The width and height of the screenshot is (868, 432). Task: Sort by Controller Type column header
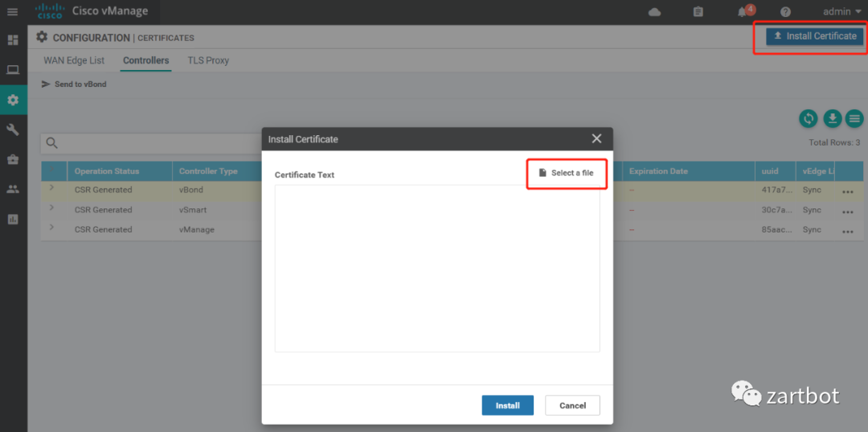(208, 171)
